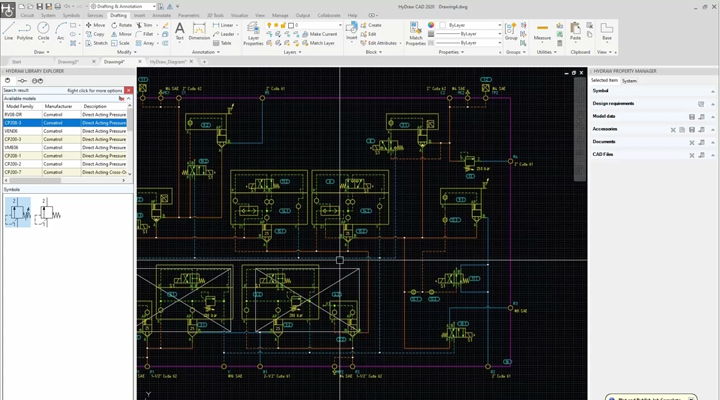Viewport: 720px width, 400px height.
Task: Select the Line draw tool
Action: 8,31
